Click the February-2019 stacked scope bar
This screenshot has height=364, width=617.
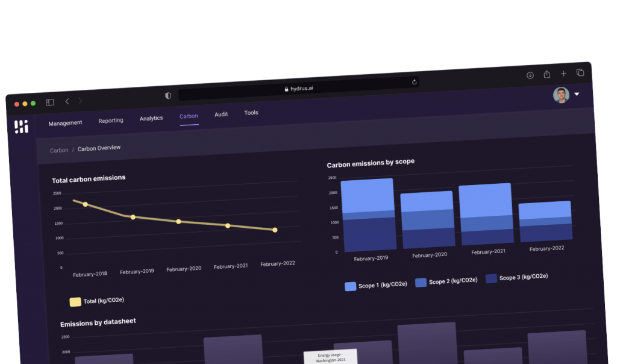(x=368, y=215)
